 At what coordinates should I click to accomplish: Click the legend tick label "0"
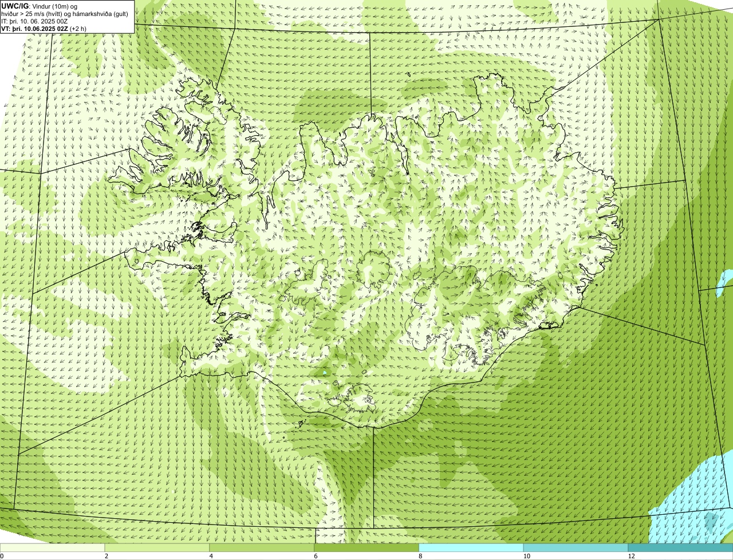[x=2, y=556]
